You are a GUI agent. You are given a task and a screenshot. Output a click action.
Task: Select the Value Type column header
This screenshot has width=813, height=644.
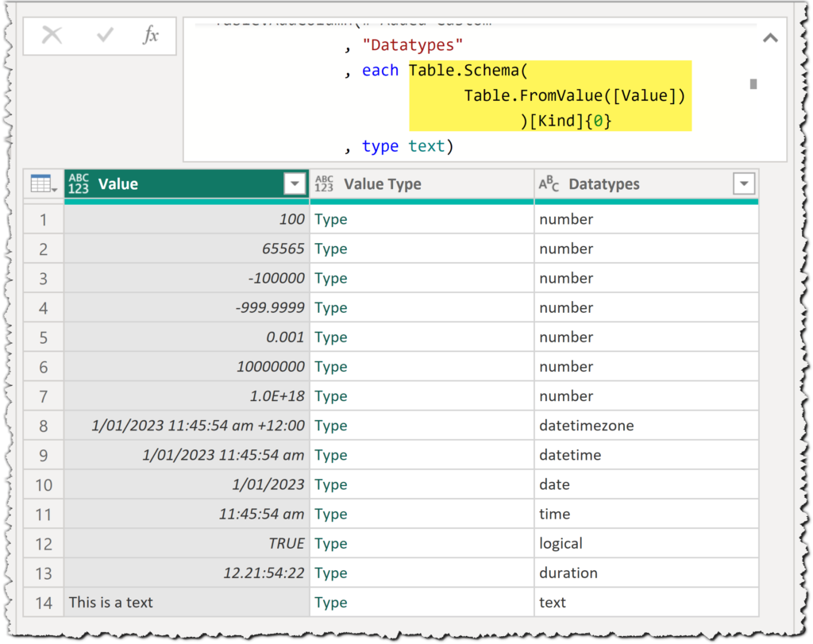tap(422, 184)
